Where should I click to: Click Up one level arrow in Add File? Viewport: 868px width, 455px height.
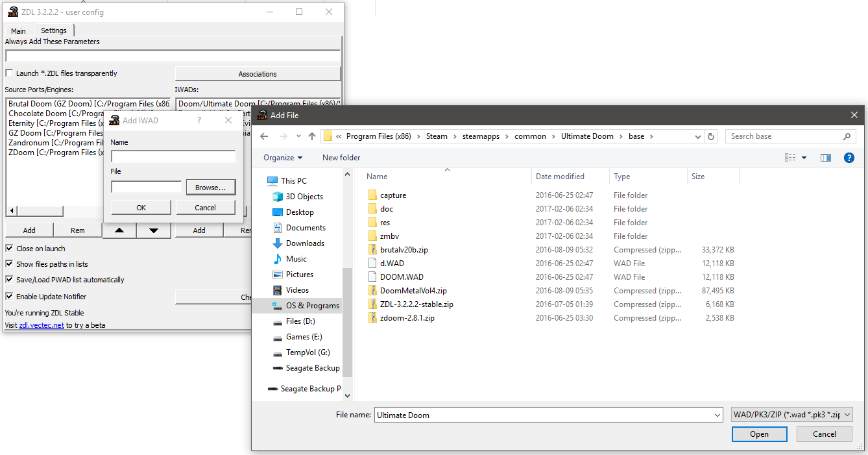[312, 136]
